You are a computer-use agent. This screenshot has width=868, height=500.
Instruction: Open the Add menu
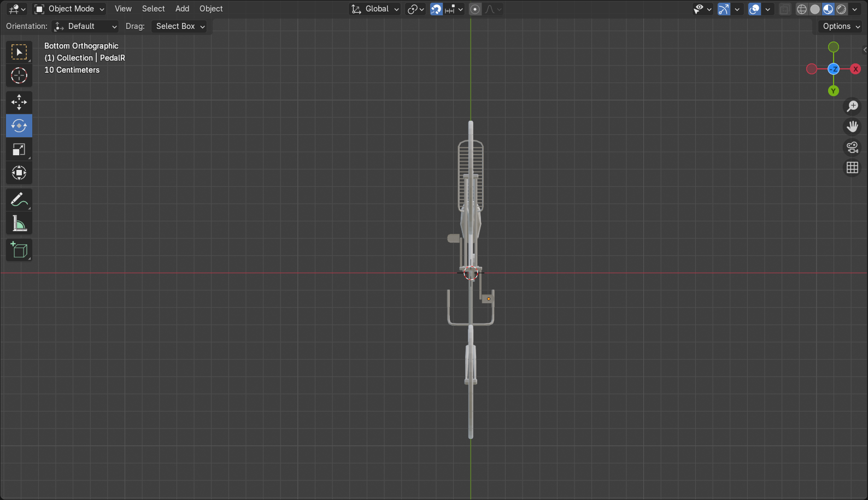182,9
